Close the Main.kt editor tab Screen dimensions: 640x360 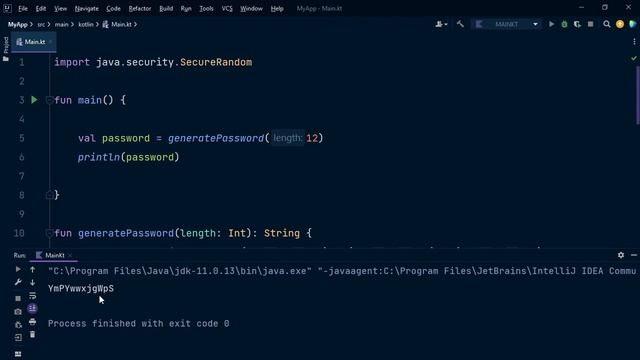coord(51,42)
